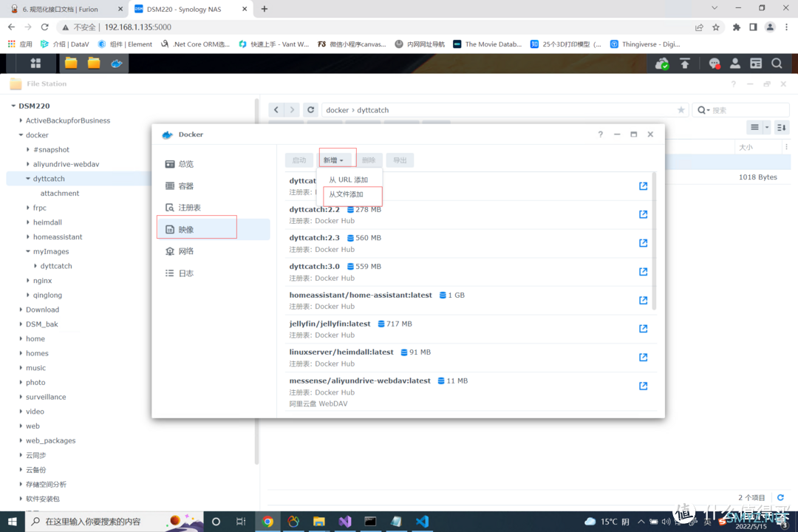Open the DSM upload queue icon
Image resolution: width=798 pixels, height=532 pixels.
coord(685,64)
